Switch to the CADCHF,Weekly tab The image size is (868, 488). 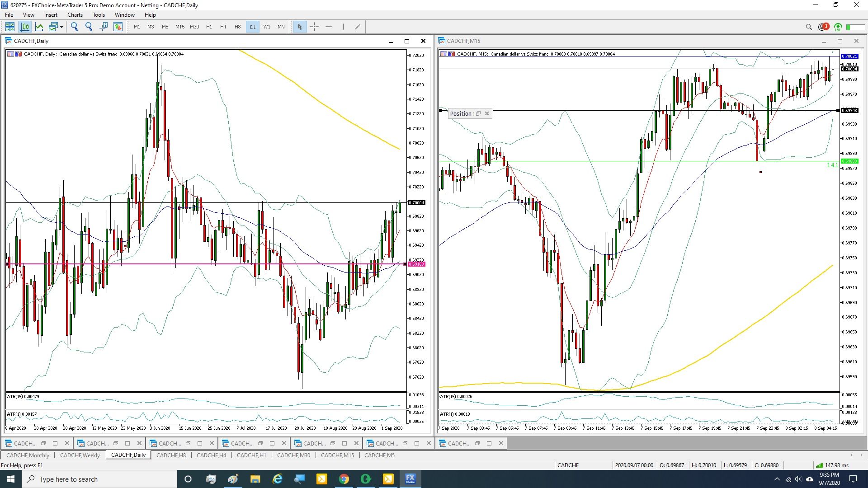click(80, 455)
